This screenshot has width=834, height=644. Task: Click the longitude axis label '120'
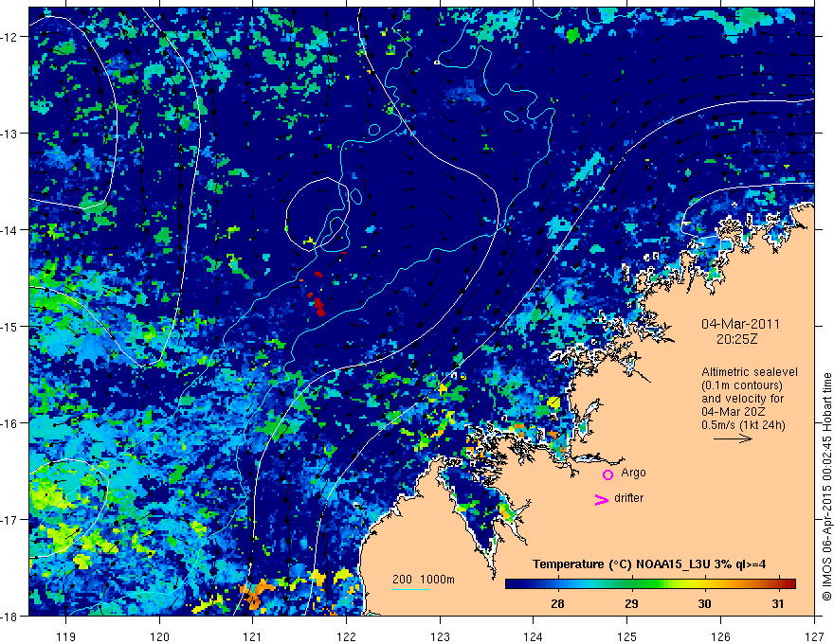(159, 636)
